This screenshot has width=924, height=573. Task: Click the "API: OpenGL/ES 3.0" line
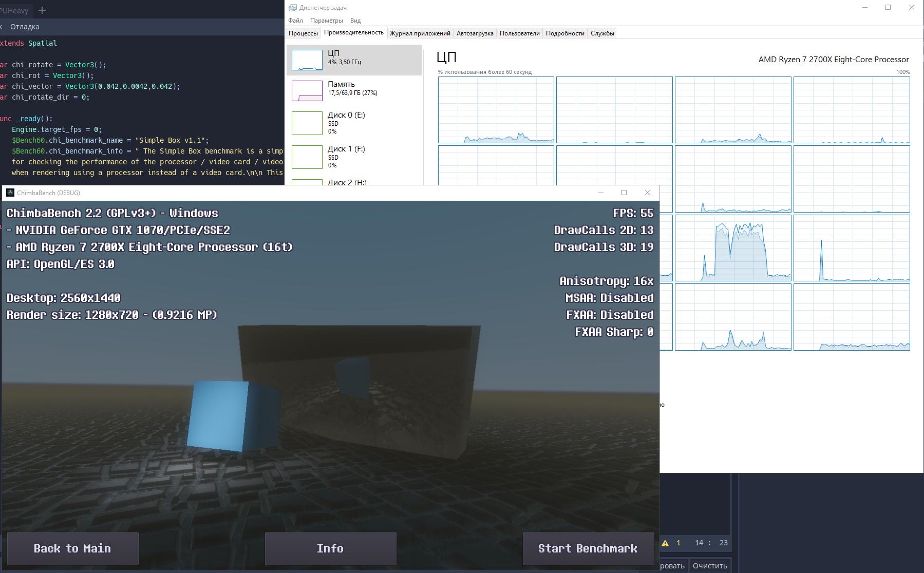click(61, 264)
